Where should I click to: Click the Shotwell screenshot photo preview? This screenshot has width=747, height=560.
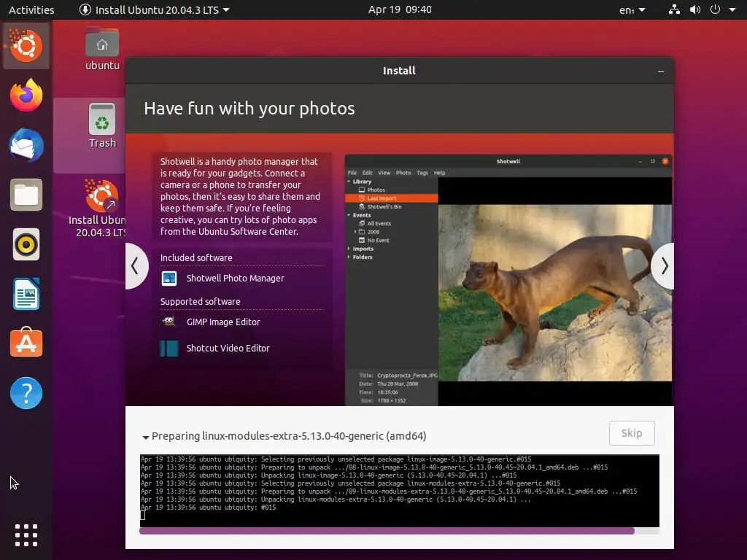555,293
